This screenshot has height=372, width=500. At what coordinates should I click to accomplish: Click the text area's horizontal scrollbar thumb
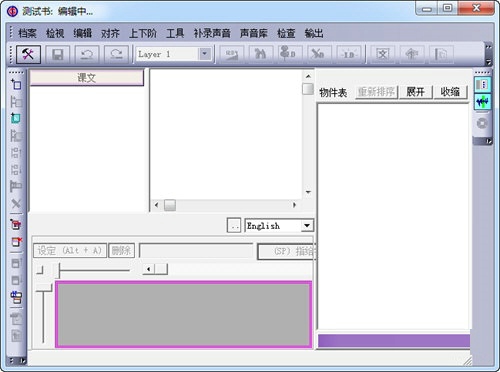(x=170, y=205)
